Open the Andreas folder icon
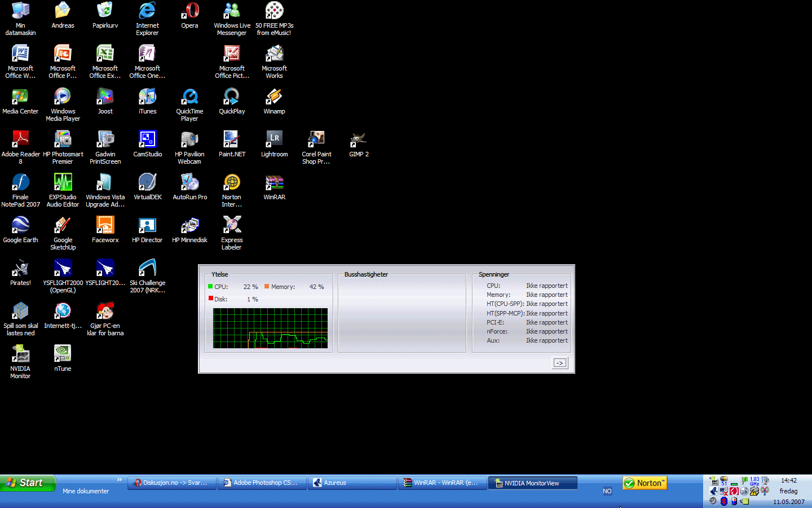This screenshot has height=508, width=812. [x=63, y=15]
